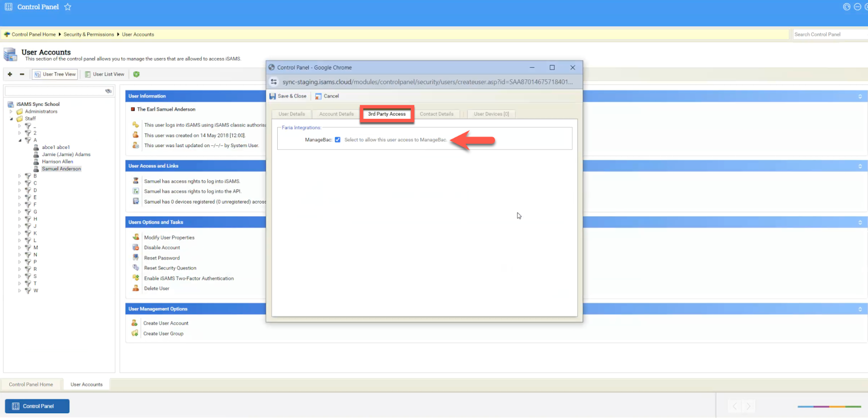The image size is (868, 418).
Task: Click Security & Permissions breadcrumb link
Action: coord(88,34)
